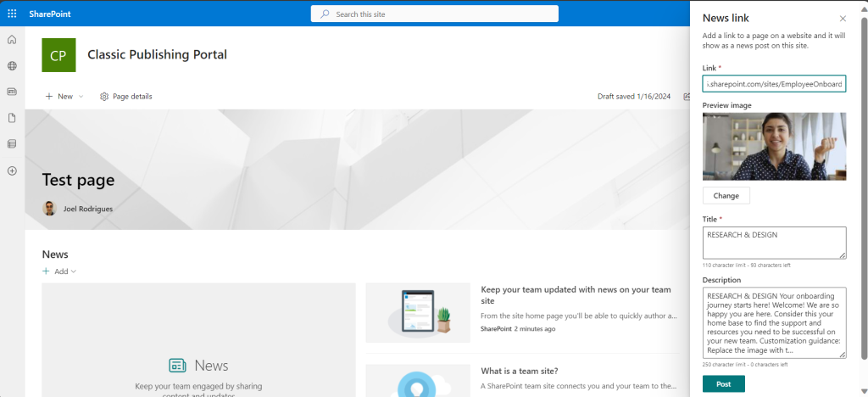Click the CP site logo

pos(58,55)
